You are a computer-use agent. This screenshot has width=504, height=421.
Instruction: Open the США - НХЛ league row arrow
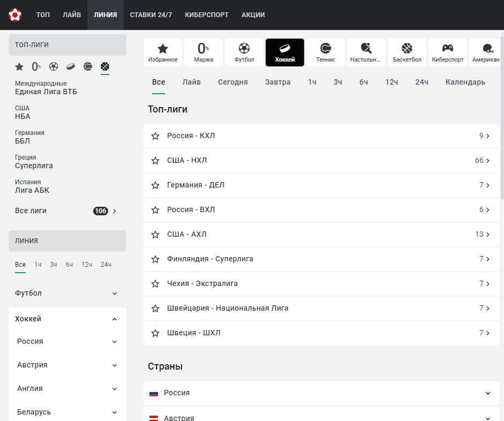point(488,161)
